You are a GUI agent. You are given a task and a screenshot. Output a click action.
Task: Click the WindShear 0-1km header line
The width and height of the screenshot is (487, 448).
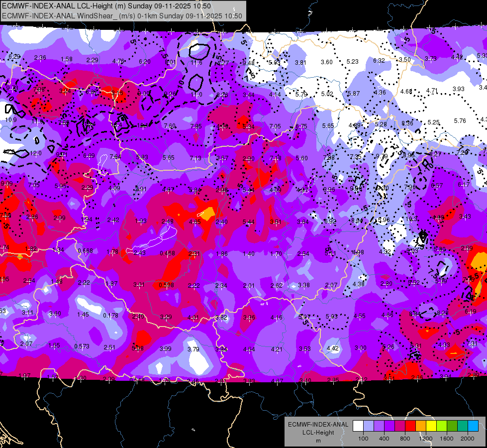click(122, 16)
